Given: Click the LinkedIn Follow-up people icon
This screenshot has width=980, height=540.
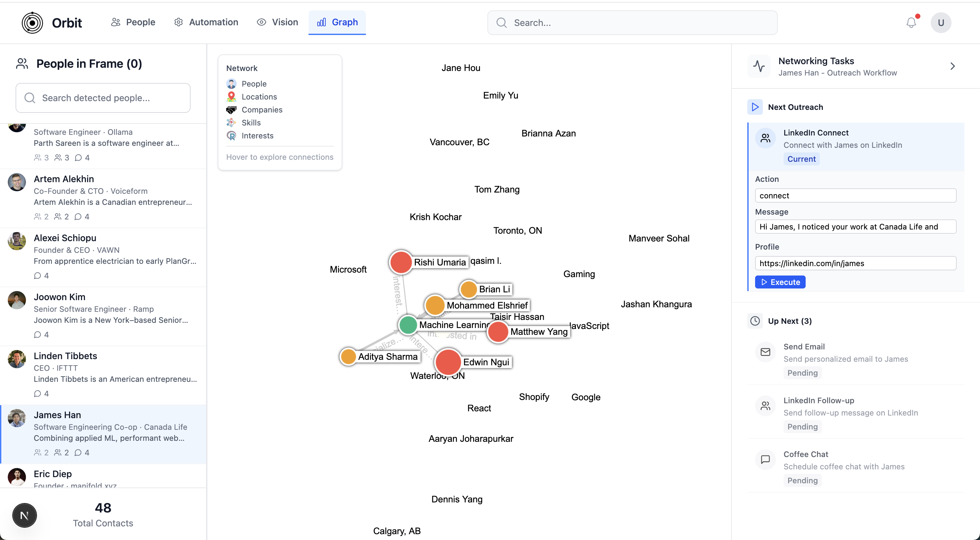Looking at the screenshot, I should (765, 406).
